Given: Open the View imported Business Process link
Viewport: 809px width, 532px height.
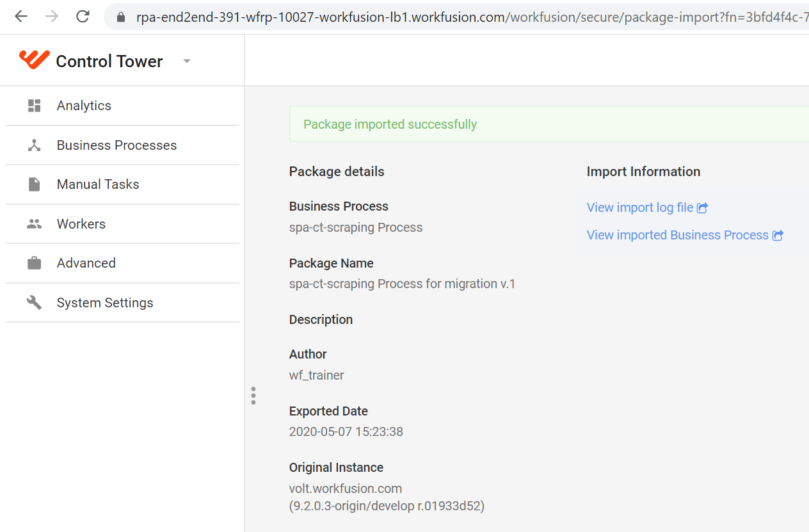Looking at the screenshot, I should [x=685, y=235].
